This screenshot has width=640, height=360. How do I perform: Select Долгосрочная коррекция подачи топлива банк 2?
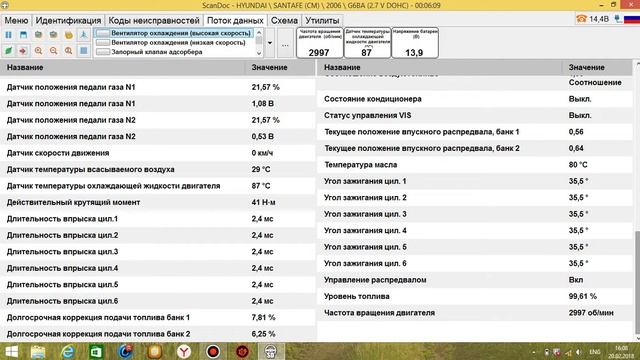click(158, 334)
